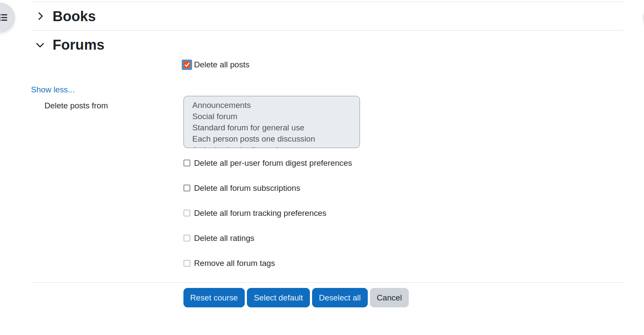
Task: Check Delete all forum subscriptions
Action: coord(187,188)
